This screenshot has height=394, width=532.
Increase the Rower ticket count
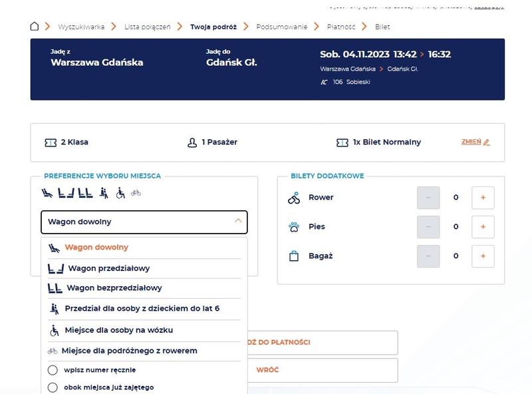483,198
